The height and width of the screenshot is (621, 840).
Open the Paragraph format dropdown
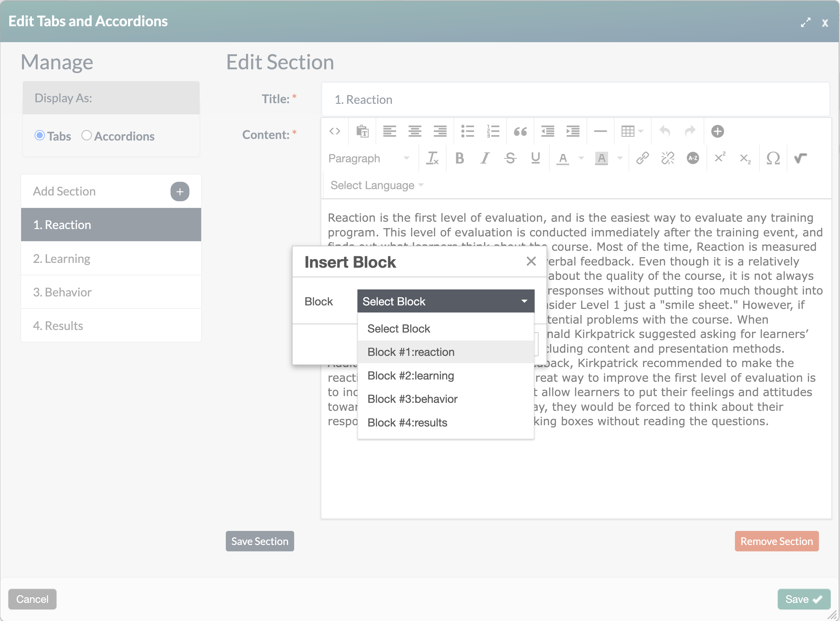tap(369, 158)
